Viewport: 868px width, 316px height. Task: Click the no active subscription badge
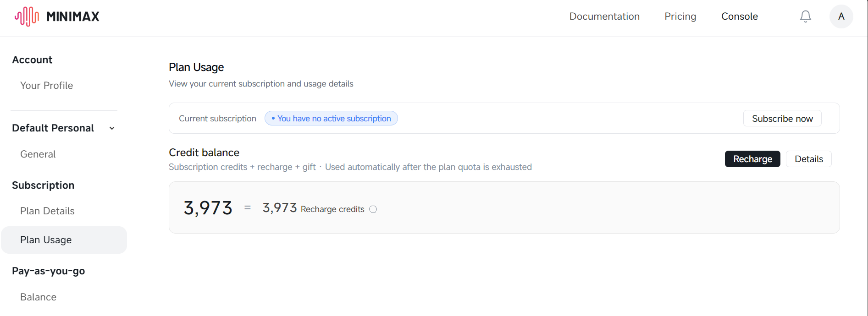[x=331, y=119]
